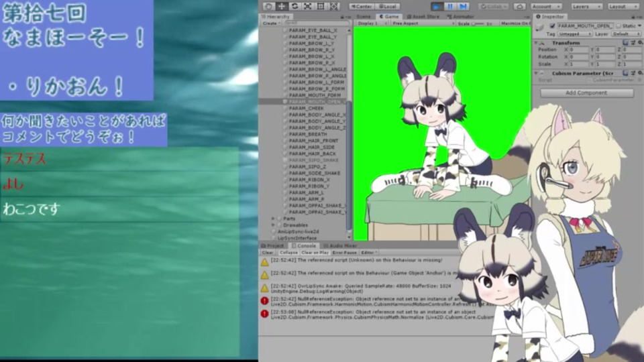This screenshot has height=362, width=644.
Task: Expand the Drawables item in Hierarchy
Action: (x=273, y=225)
